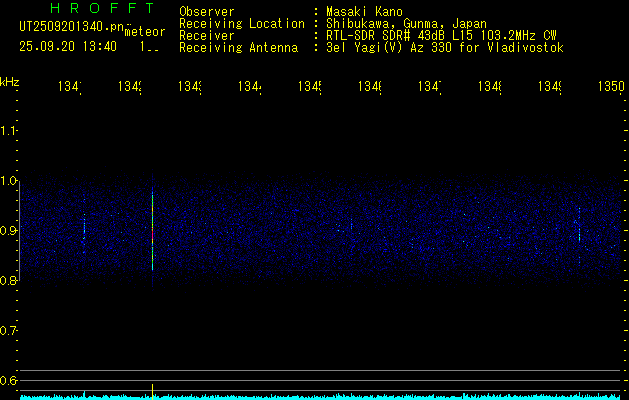Click the cyan signal level strip
Image resolution: width=629 pixels, height=400 pixels.
pyautogui.click(x=320, y=397)
